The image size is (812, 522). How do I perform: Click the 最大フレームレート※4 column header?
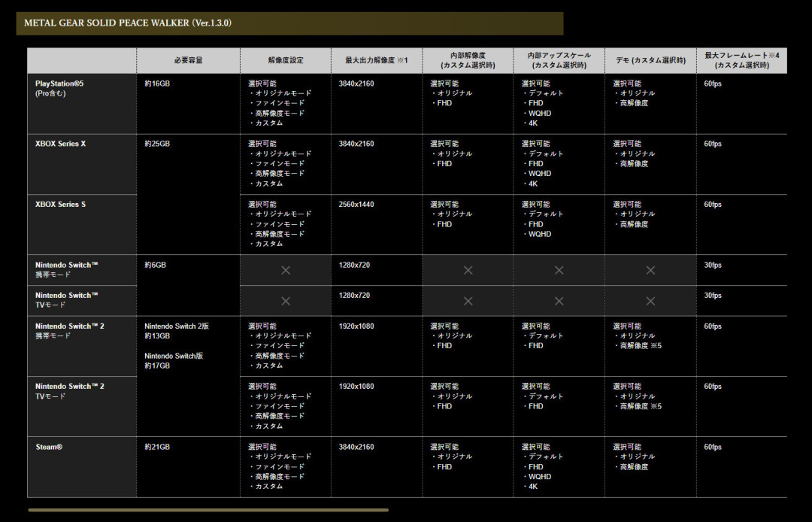click(741, 60)
